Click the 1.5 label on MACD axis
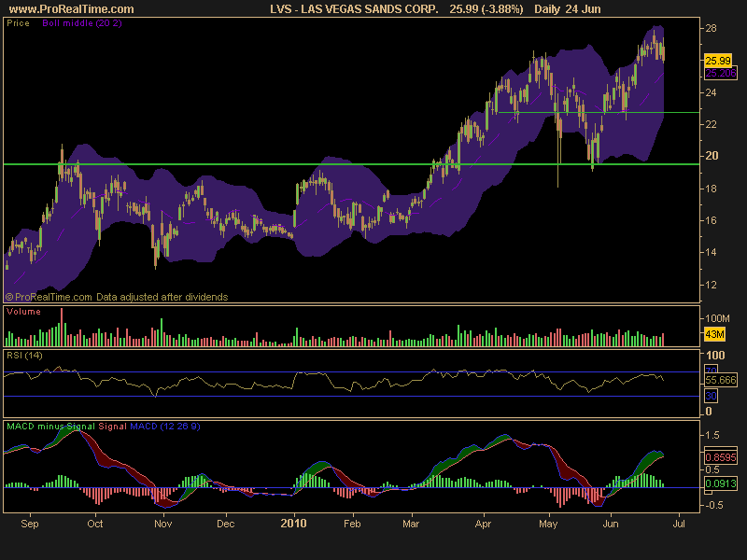The image size is (747, 560). 712,435
